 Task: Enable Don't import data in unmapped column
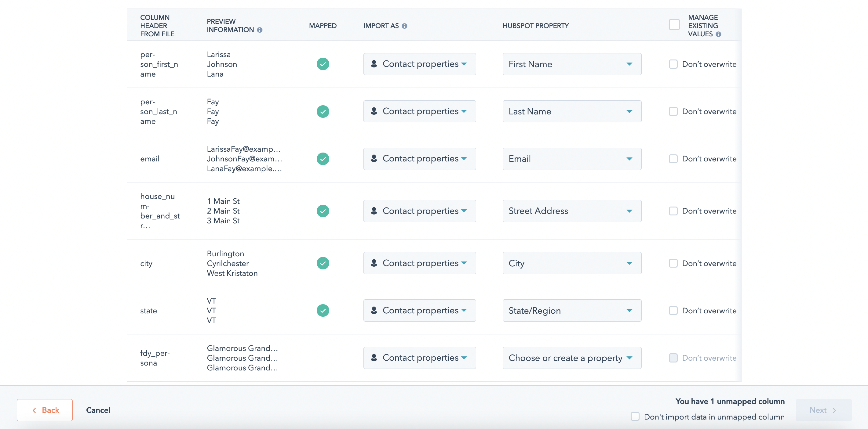635,416
